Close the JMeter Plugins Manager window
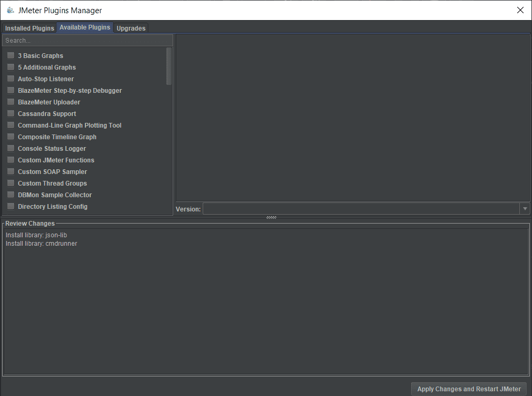Screen dimensions: 532x396 (520, 10)
